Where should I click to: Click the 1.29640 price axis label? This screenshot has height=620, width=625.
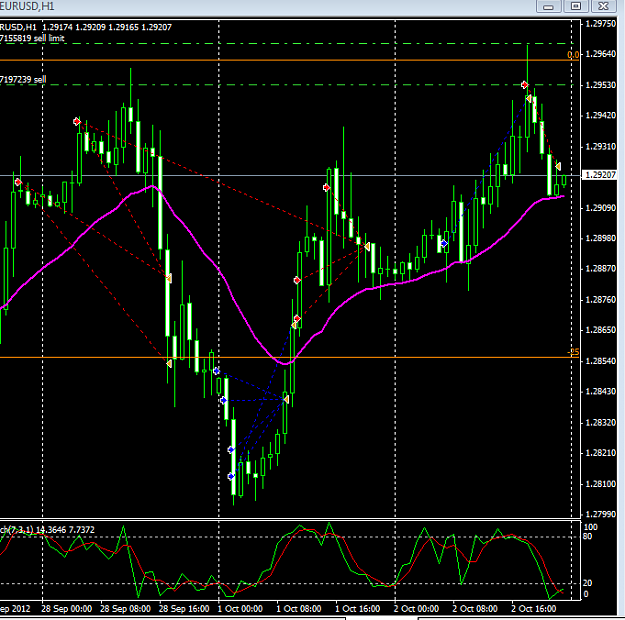pyautogui.click(x=600, y=54)
